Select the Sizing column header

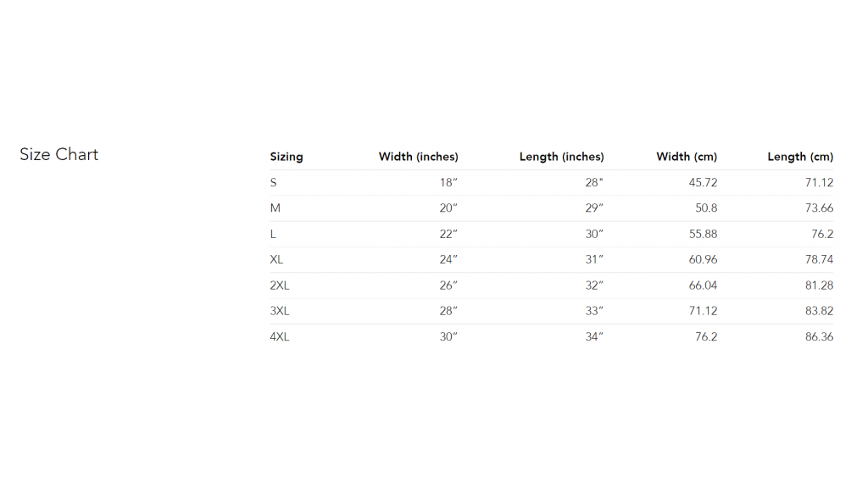click(x=287, y=157)
